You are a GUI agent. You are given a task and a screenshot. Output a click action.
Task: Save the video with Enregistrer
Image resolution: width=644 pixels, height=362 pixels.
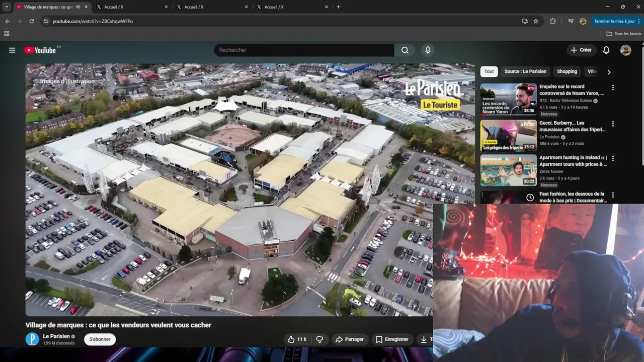pyautogui.click(x=392, y=339)
